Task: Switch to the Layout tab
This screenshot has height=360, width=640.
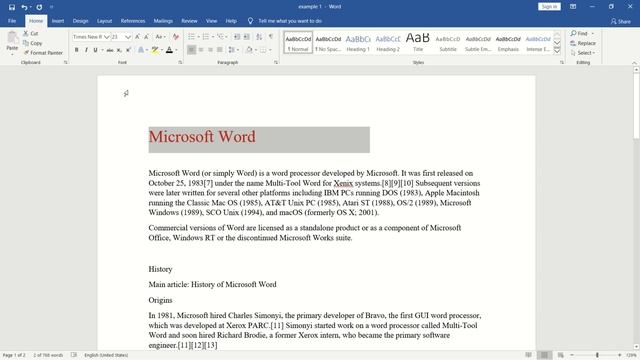Action: click(x=104, y=21)
